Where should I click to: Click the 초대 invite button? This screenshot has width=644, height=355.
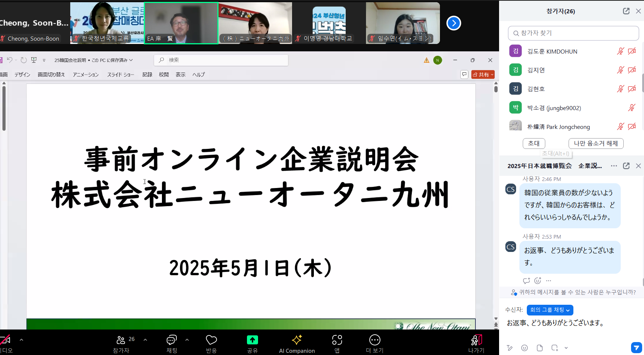(x=533, y=143)
